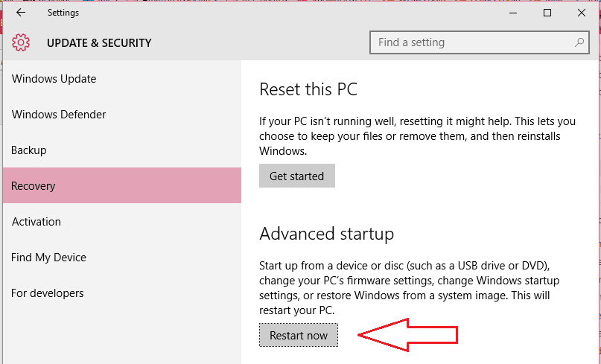Click the Restart now button
Image resolution: width=601 pixels, height=364 pixels.
299,335
